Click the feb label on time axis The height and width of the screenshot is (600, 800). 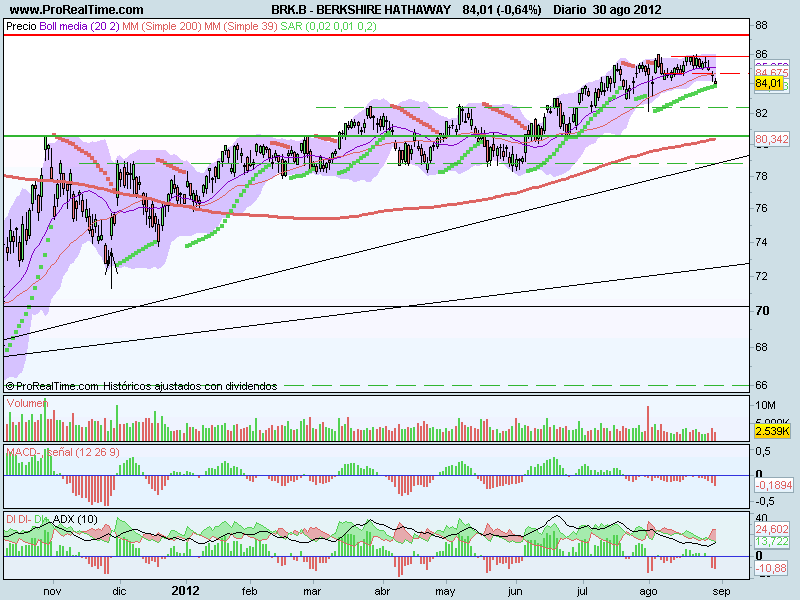click(x=249, y=592)
